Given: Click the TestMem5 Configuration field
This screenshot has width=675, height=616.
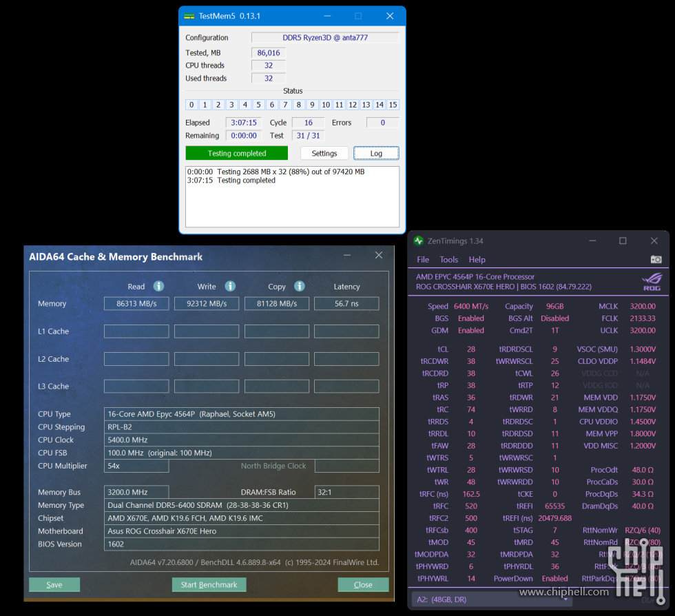Looking at the screenshot, I should coord(325,37).
